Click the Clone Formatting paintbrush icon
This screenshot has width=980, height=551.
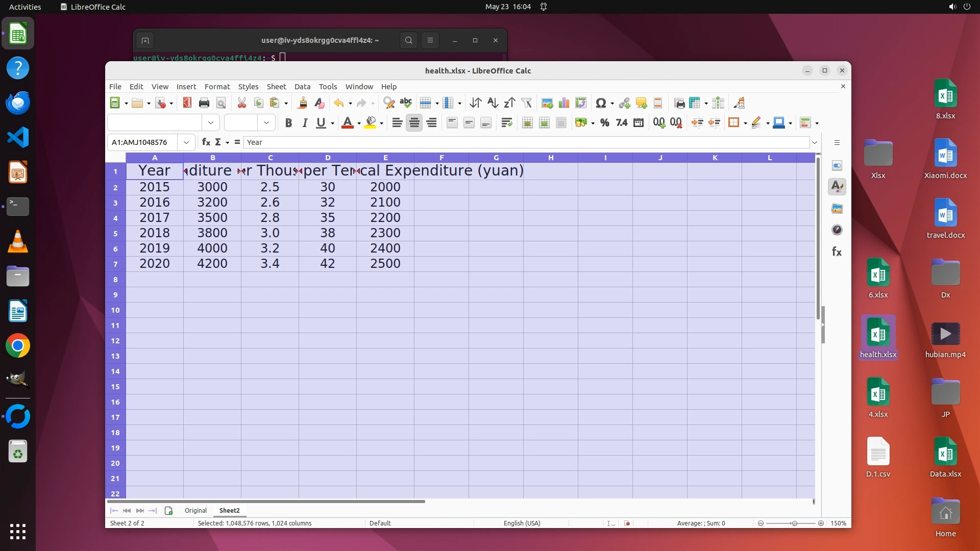302,103
